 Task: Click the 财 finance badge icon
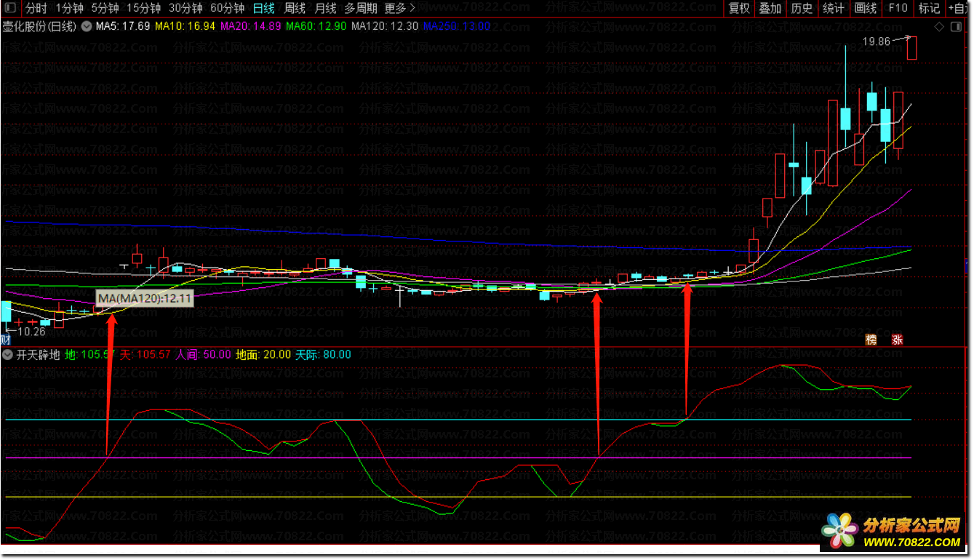click(x=6, y=340)
